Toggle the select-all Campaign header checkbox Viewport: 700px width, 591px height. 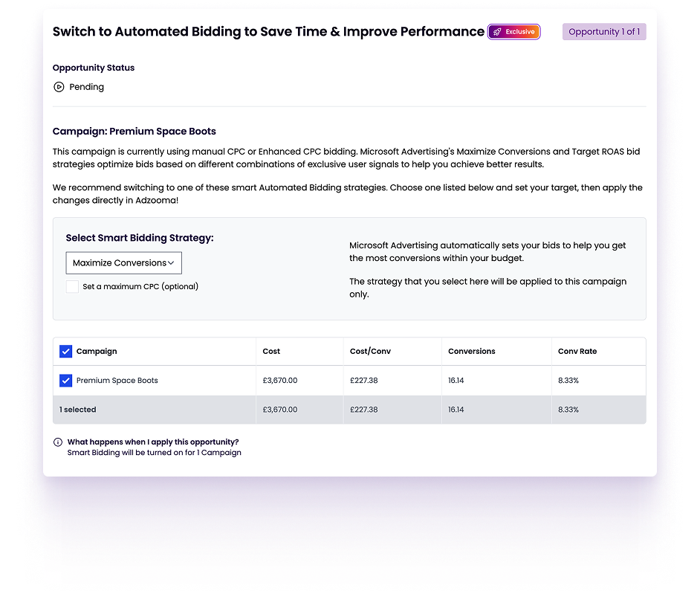pos(65,352)
